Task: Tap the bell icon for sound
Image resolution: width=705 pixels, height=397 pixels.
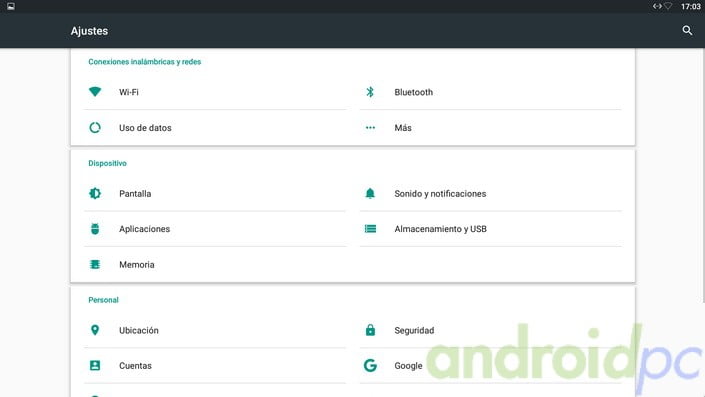Action: pos(370,193)
